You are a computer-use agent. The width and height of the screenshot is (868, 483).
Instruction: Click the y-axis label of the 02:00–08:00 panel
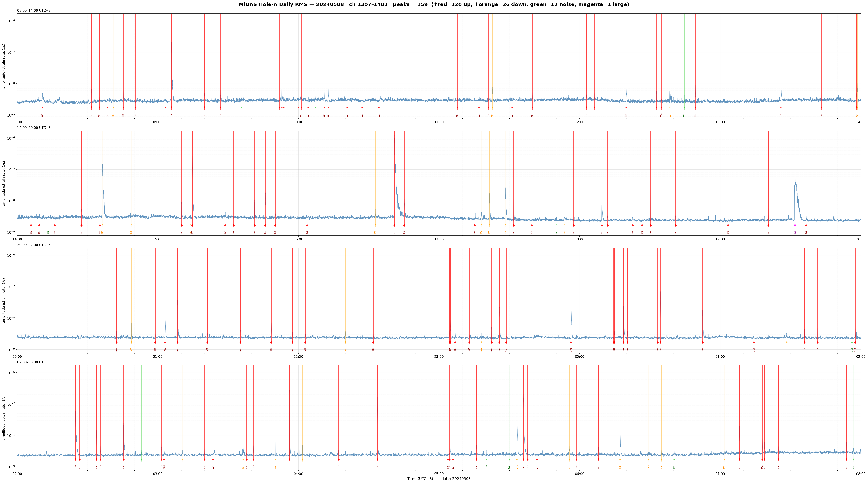tap(4, 418)
